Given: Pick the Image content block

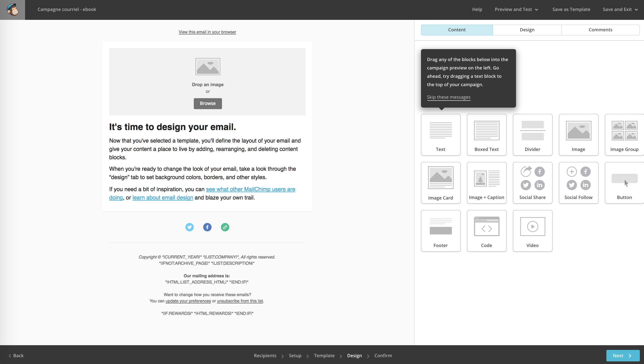Looking at the screenshot, I should [x=578, y=134].
